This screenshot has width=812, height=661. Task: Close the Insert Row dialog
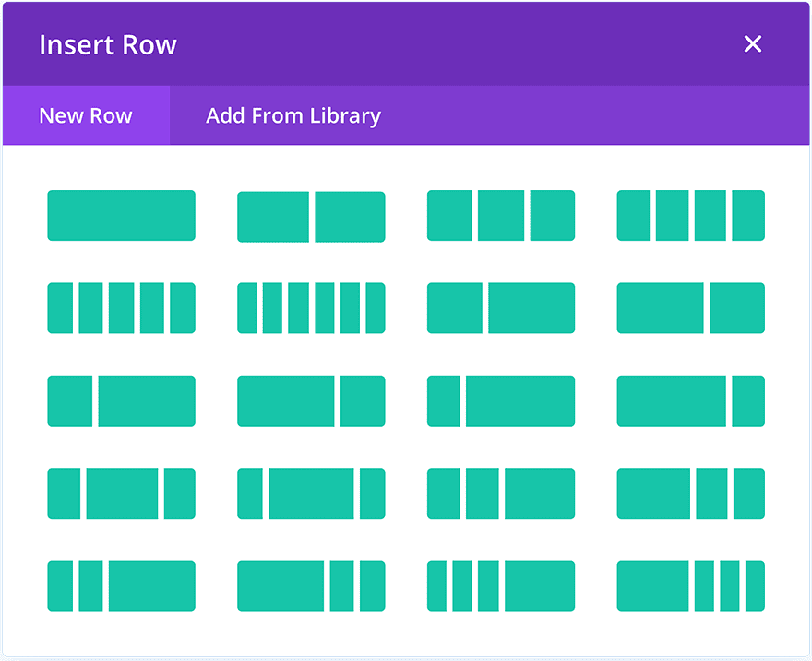[x=753, y=44]
